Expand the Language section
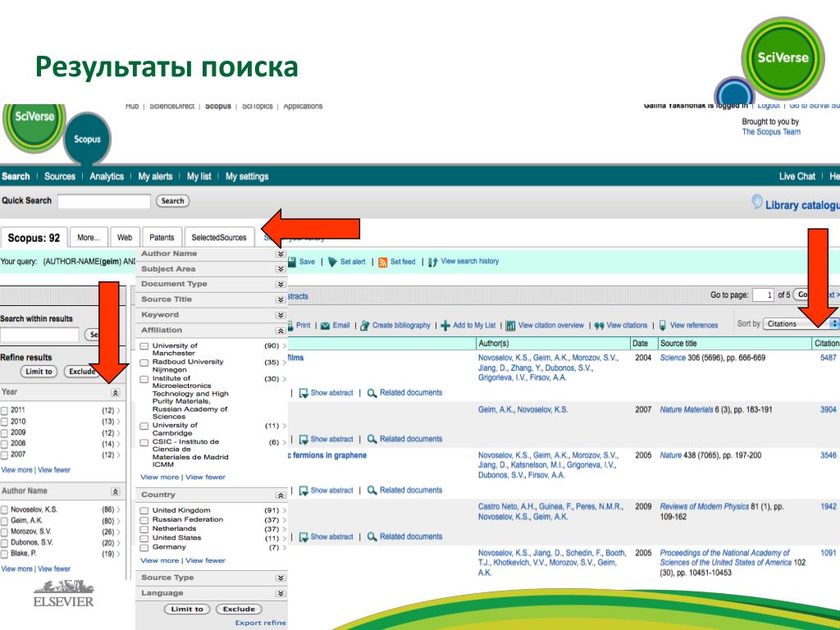Image resolution: width=840 pixels, height=630 pixels. tap(281, 594)
